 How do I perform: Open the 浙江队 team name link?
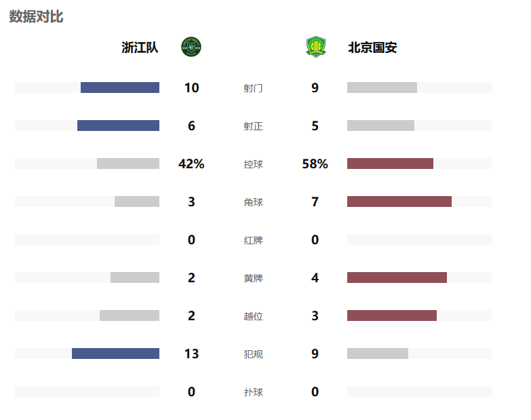[140, 47]
